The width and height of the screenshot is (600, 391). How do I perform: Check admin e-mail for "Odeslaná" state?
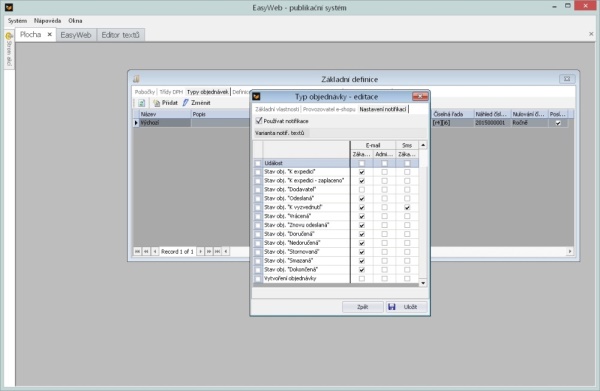tap(385, 199)
